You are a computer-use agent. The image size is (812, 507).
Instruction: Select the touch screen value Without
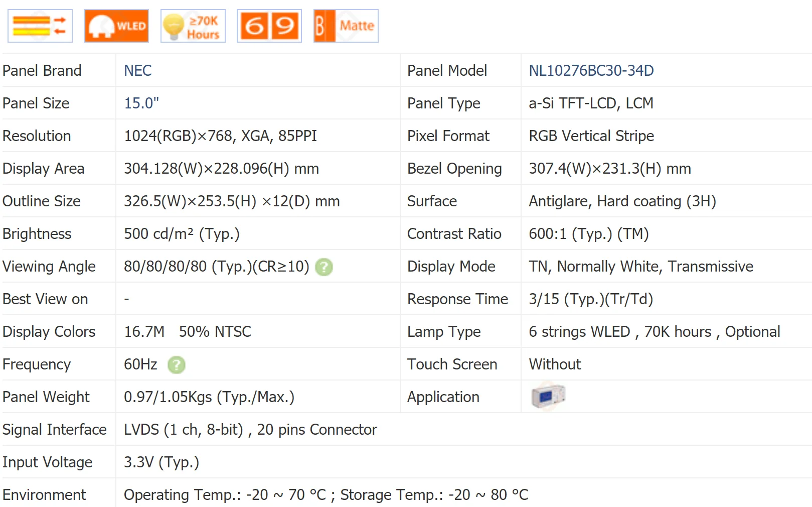tap(555, 364)
